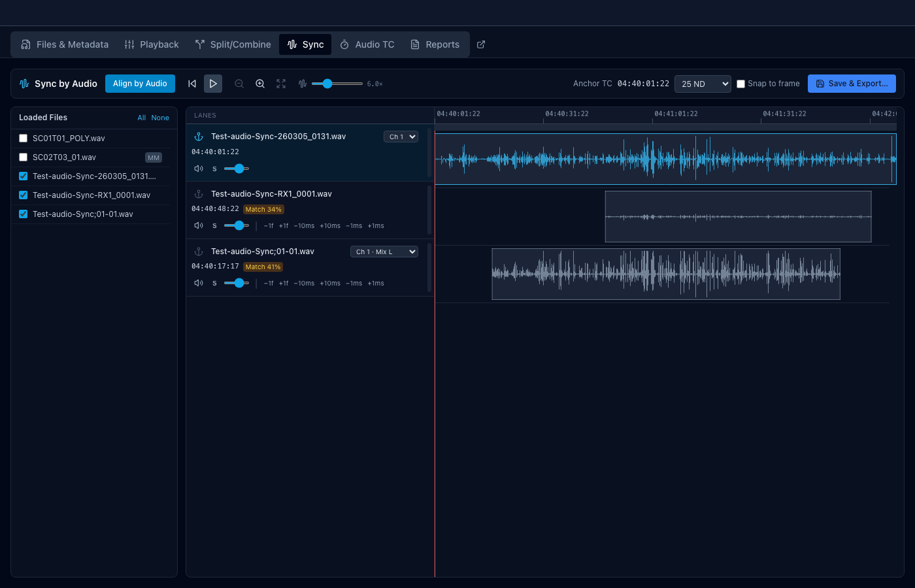Nudge RX1_0001 lane by +10ms
Screen dimensions: 915x588
pos(330,226)
